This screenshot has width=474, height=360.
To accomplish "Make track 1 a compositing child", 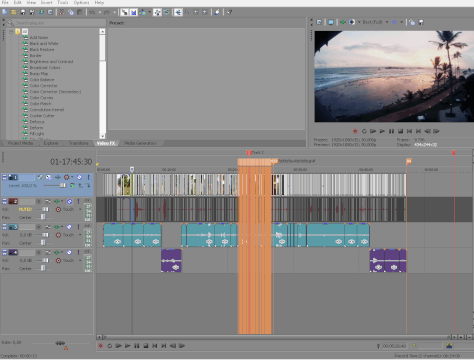I will [88, 185].
